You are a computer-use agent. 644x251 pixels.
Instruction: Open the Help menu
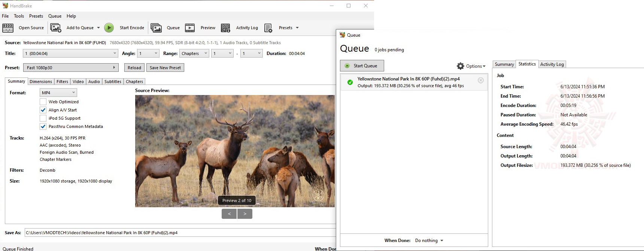pyautogui.click(x=71, y=16)
